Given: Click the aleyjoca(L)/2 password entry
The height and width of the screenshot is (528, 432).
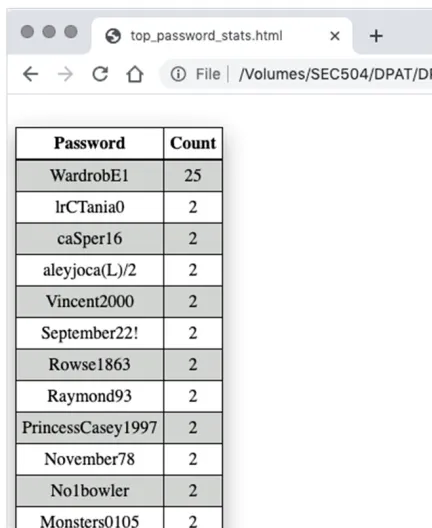Looking at the screenshot, I should coord(90,270).
